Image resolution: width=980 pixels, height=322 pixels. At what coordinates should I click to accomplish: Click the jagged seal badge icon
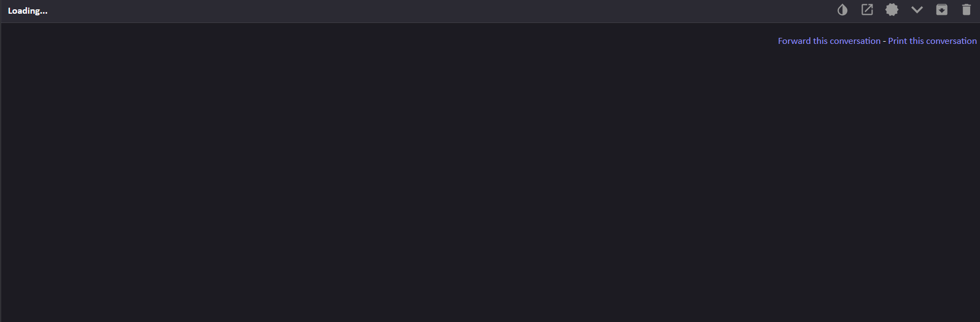(892, 10)
